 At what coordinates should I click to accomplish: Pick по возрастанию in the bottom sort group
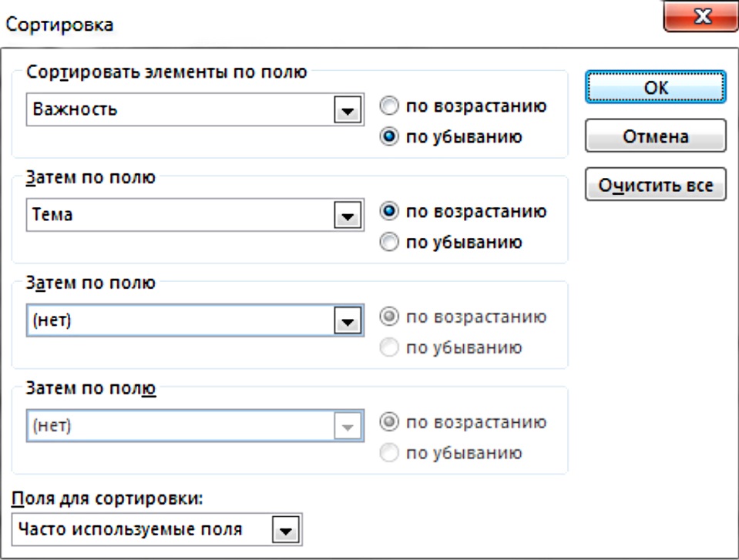click(x=390, y=422)
